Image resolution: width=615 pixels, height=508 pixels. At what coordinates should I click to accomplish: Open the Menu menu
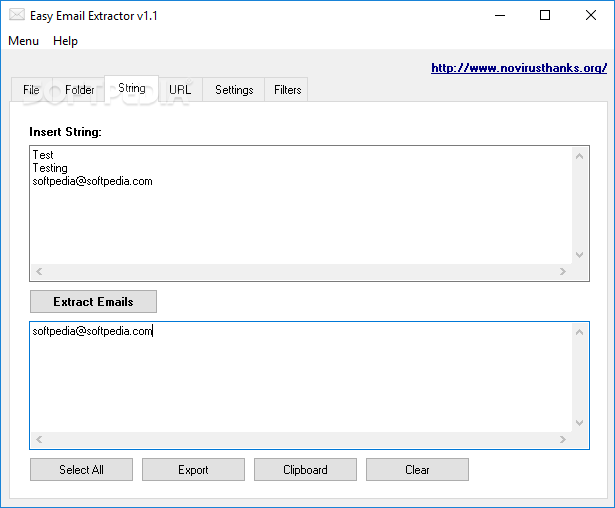[x=24, y=41]
